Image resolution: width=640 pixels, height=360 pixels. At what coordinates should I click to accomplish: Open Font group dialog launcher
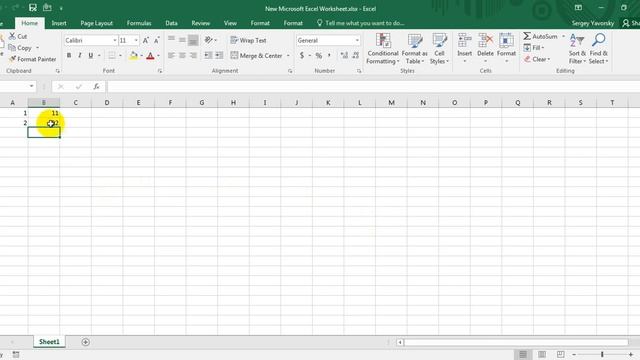(x=160, y=71)
